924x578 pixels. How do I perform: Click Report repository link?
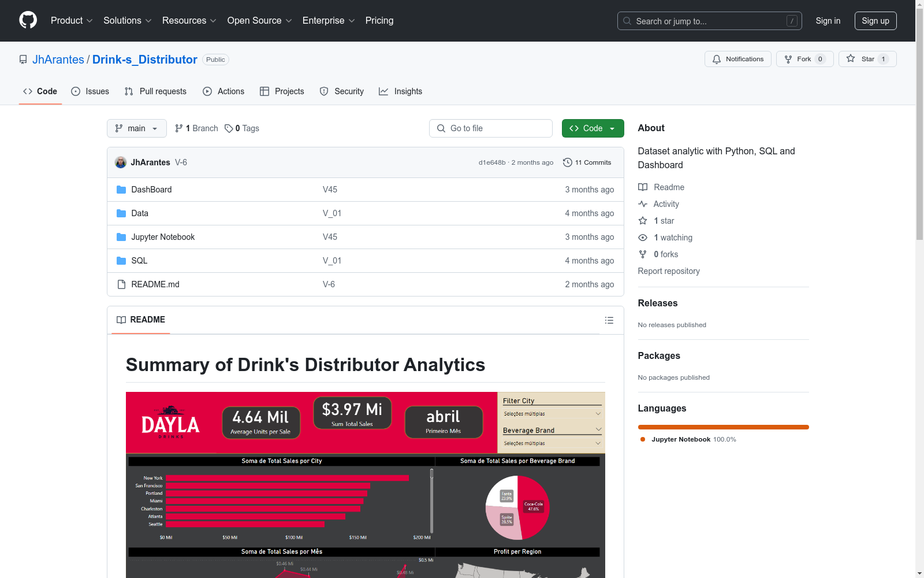(x=669, y=271)
